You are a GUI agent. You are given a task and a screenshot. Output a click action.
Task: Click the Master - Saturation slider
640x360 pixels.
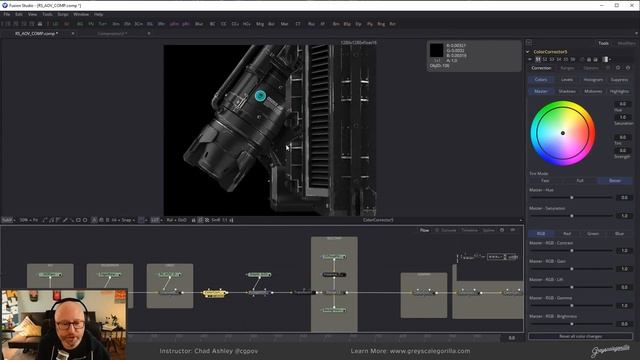coord(571,216)
